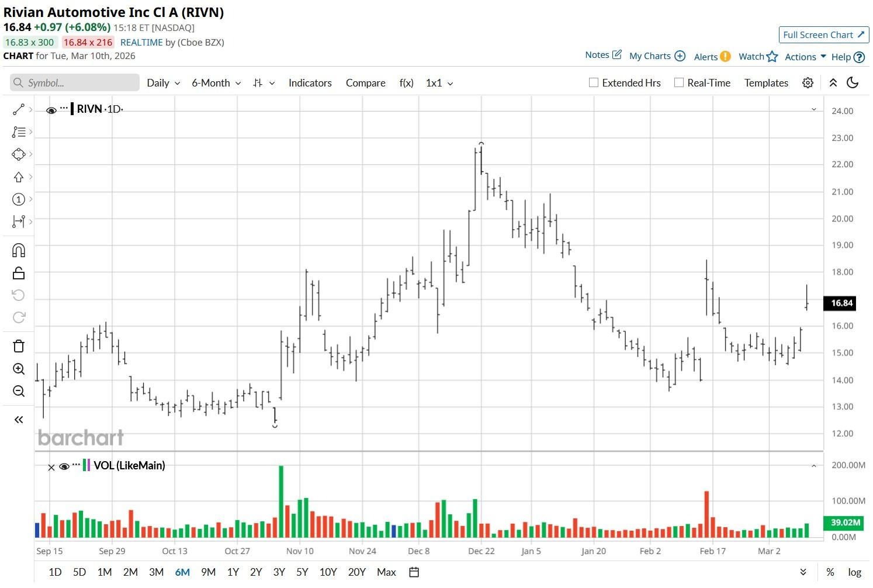Collapse the VOL pane chevron

point(813,466)
